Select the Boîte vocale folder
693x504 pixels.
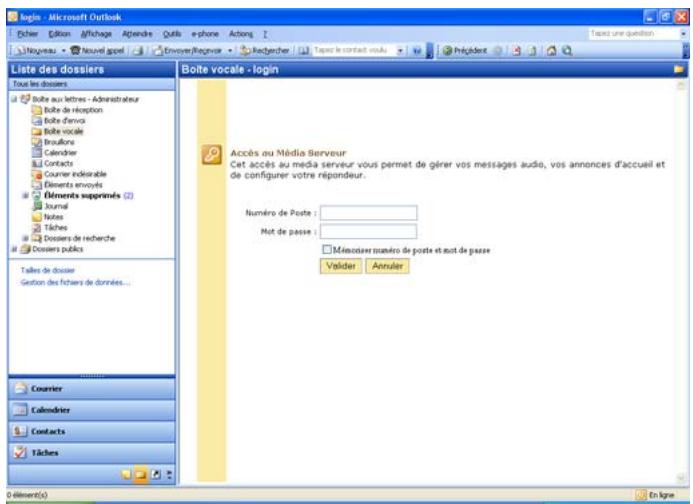tap(64, 131)
